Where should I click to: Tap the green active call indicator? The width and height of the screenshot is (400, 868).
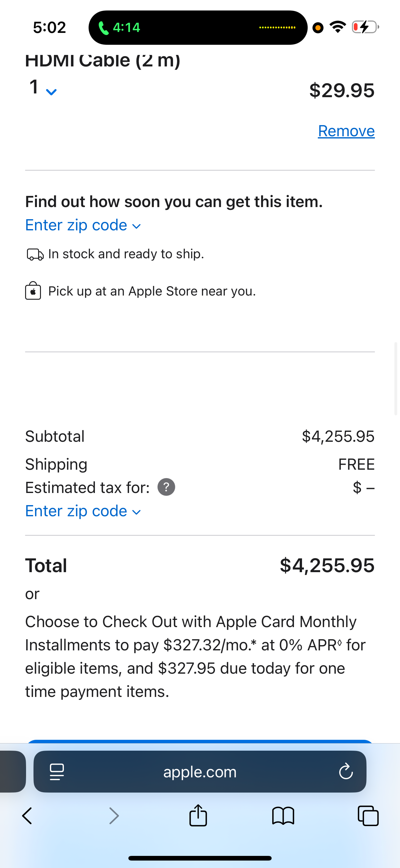[119, 28]
